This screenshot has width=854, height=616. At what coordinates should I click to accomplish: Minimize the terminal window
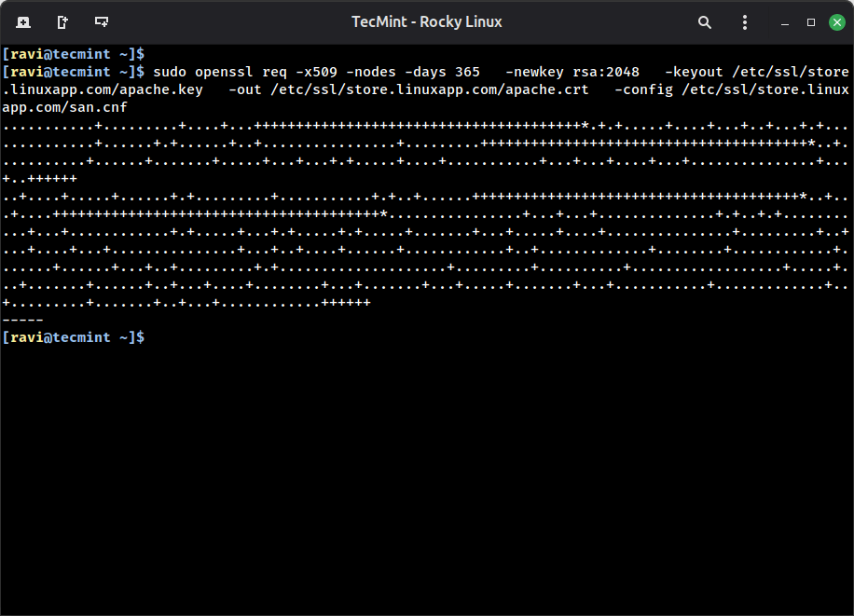[x=785, y=23]
